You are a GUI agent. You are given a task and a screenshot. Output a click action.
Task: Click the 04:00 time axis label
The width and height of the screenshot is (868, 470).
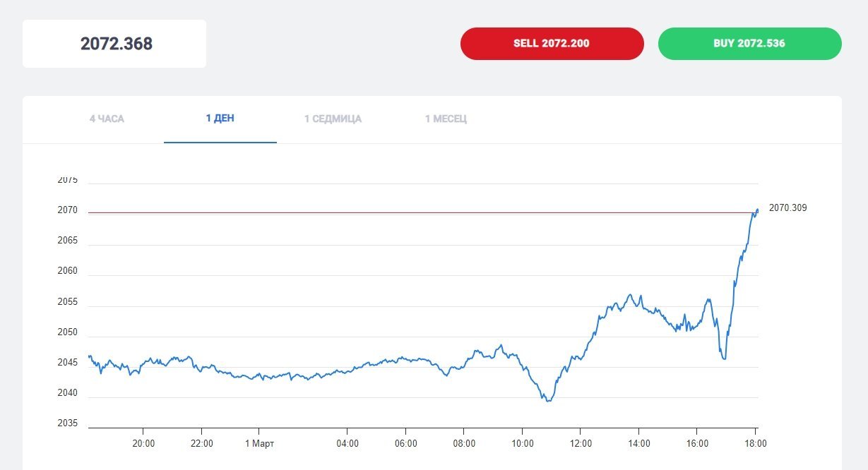347,444
